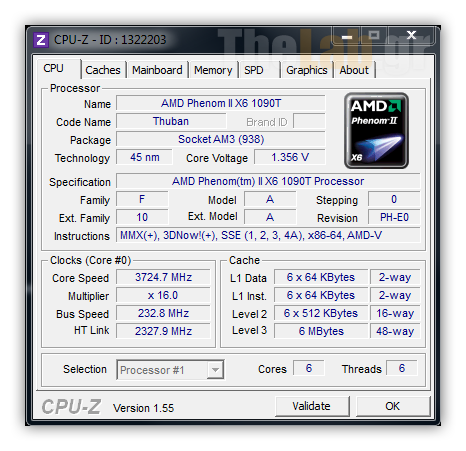The height and width of the screenshot is (451, 466).
Task: Click the empty Brand ID field
Action: 309,121
